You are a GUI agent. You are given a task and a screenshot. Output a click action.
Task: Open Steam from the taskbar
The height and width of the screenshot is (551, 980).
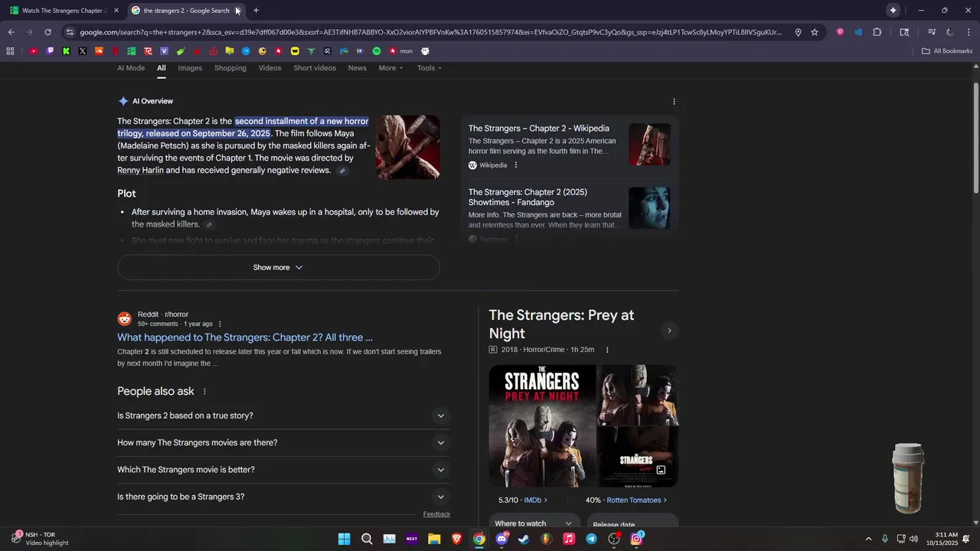[524, 539]
